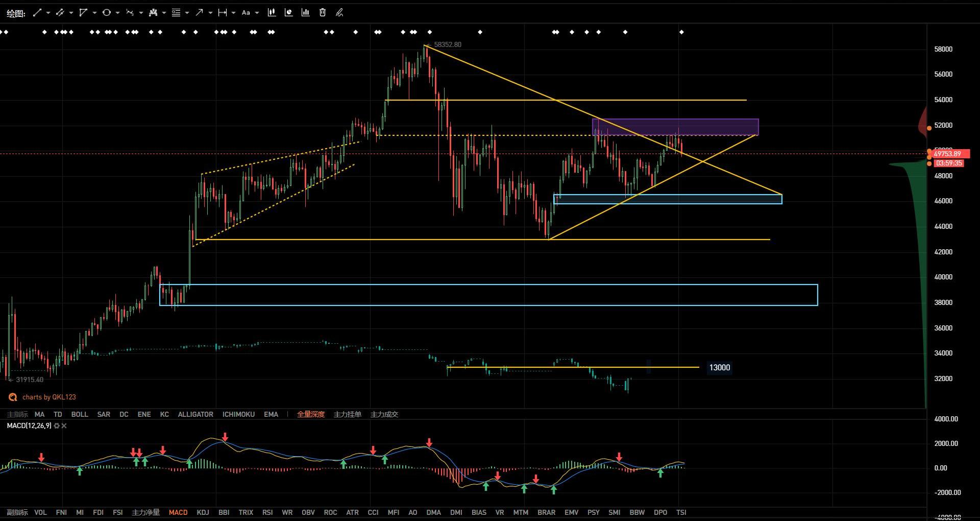Switch to the 主力成交 tab
980x521 pixels.
(384, 415)
